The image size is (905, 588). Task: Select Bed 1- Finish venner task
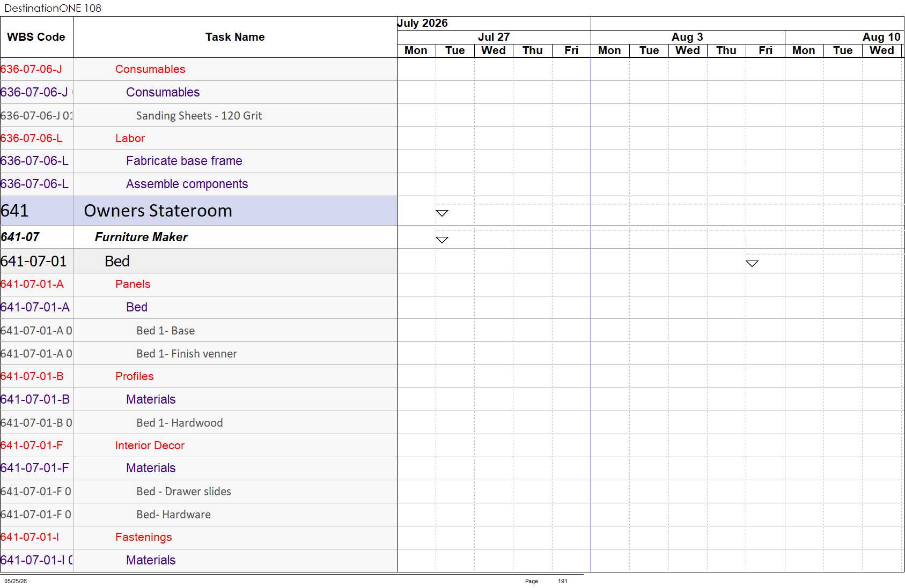tap(198, 353)
